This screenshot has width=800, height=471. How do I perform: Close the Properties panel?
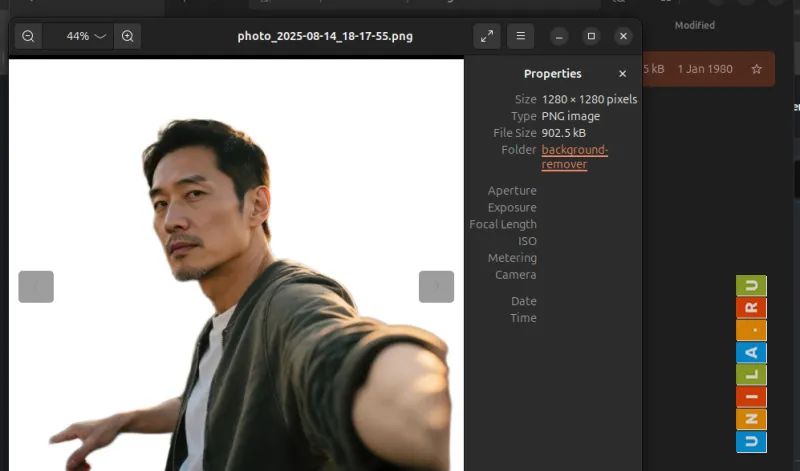(622, 74)
